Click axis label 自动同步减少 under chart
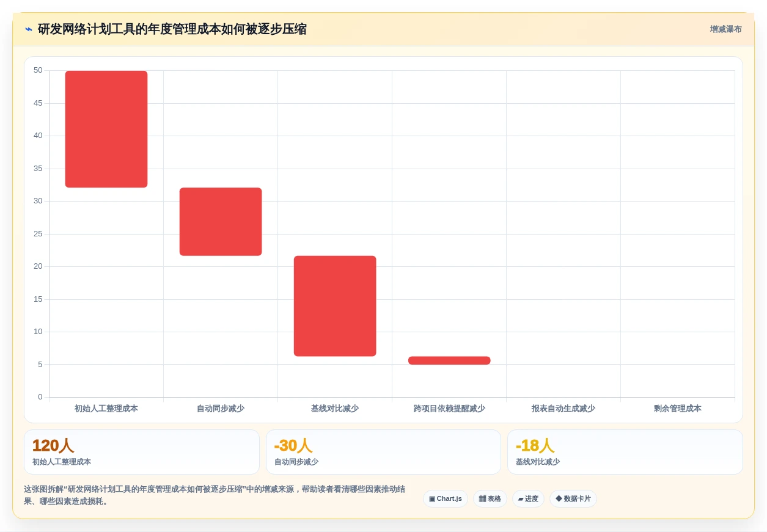The width and height of the screenshot is (767, 532). click(221, 409)
